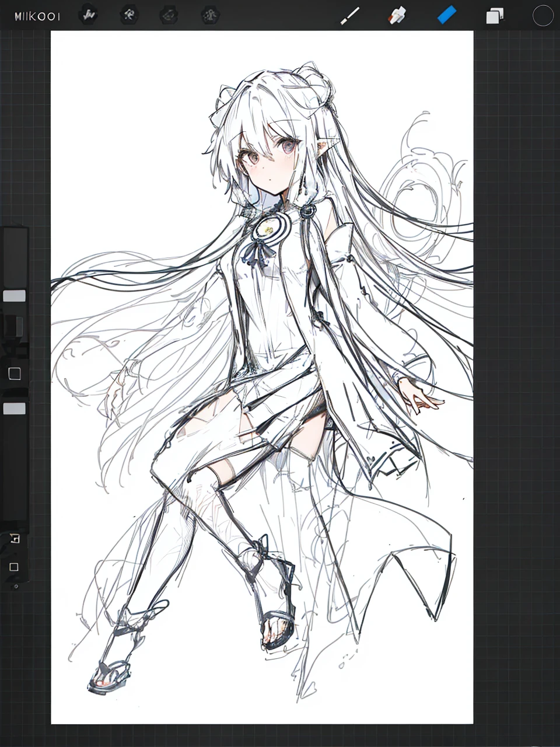Open the color picker circle
Screen dimensions: 560x747
(x=542, y=16)
